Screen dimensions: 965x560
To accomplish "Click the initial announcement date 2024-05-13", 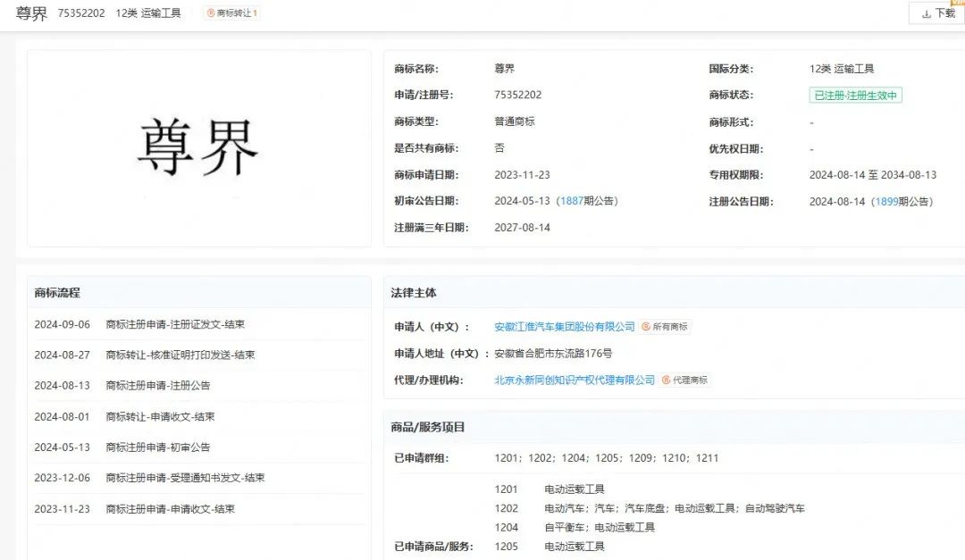I will point(522,201).
